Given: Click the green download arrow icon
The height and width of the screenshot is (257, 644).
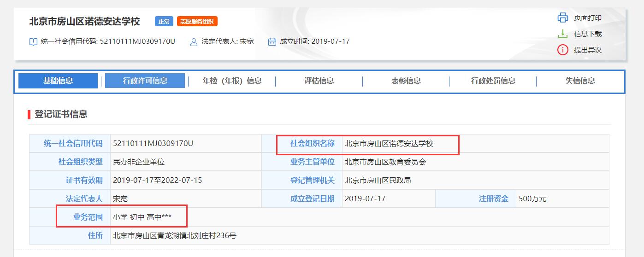Looking at the screenshot, I should [x=562, y=34].
